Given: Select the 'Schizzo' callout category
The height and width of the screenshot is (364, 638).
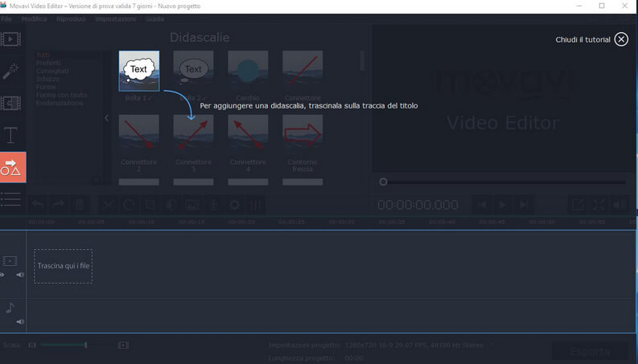Looking at the screenshot, I should (47, 79).
